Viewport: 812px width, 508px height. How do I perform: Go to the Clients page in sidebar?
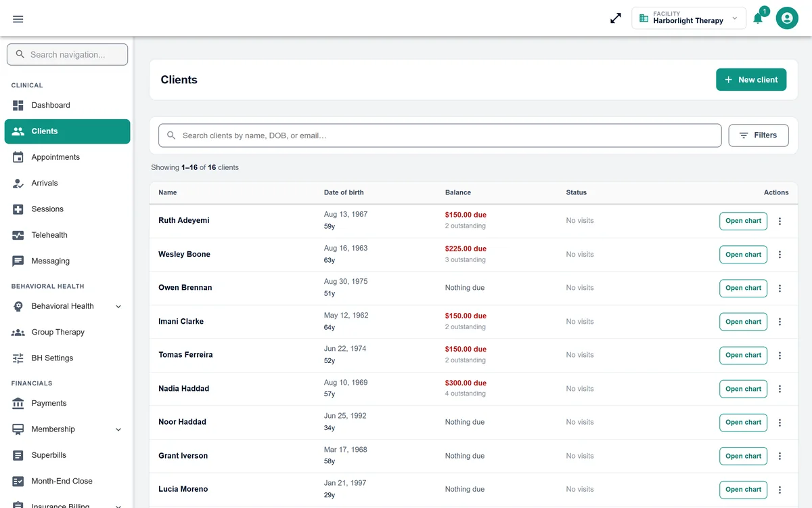(x=68, y=131)
